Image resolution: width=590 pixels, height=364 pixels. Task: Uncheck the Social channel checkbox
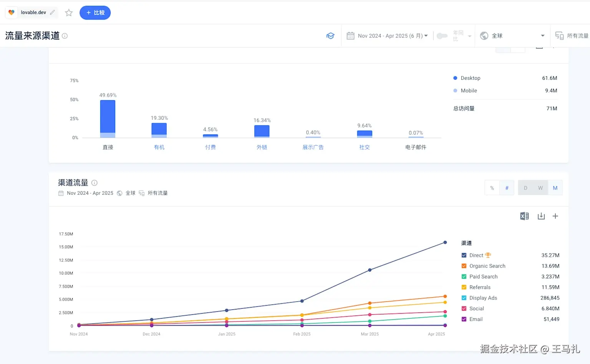coord(464,308)
